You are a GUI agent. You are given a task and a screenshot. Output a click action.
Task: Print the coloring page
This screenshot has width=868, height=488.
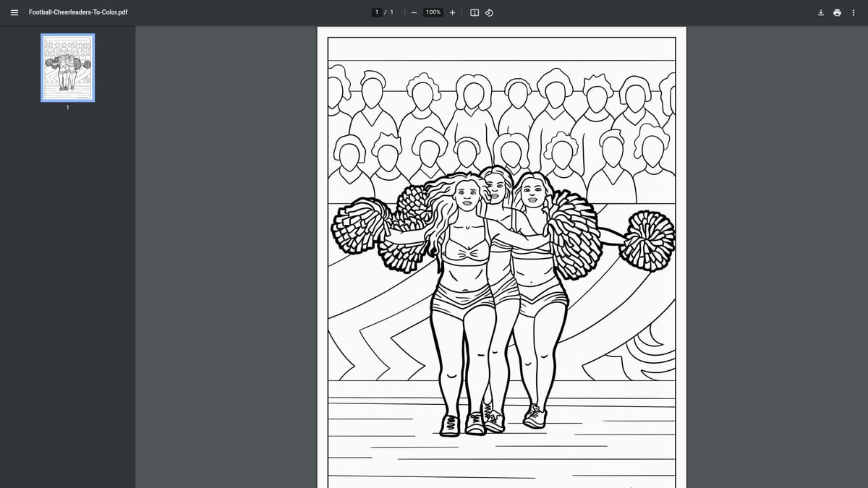[837, 12]
